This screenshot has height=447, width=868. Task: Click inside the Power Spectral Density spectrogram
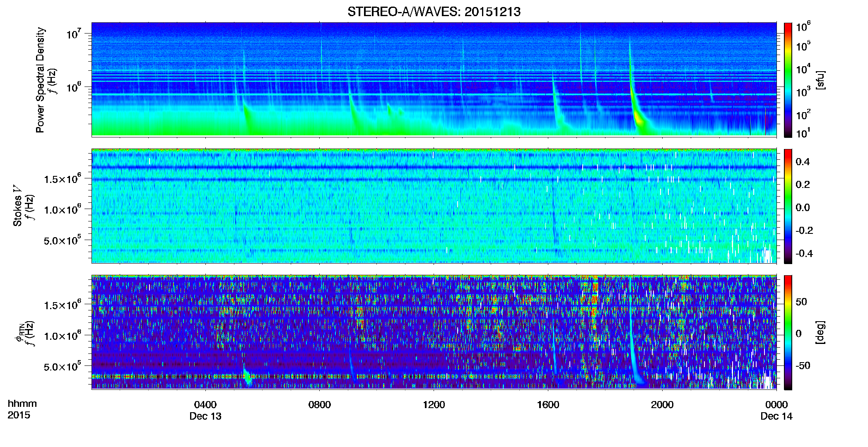tap(434, 79)
